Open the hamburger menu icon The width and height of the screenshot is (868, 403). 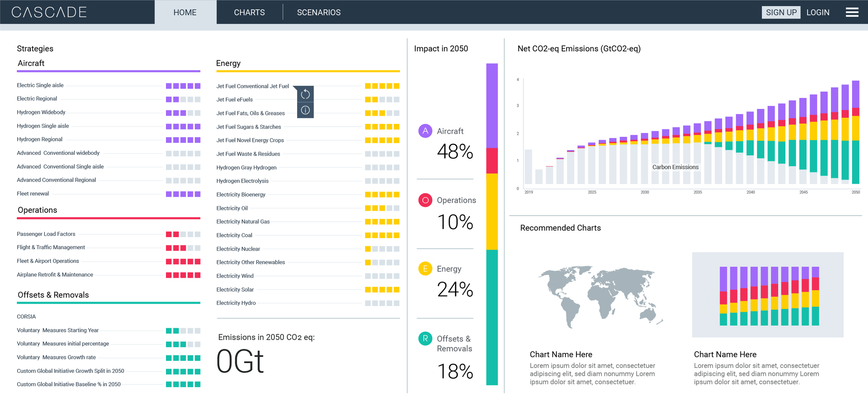852,12
